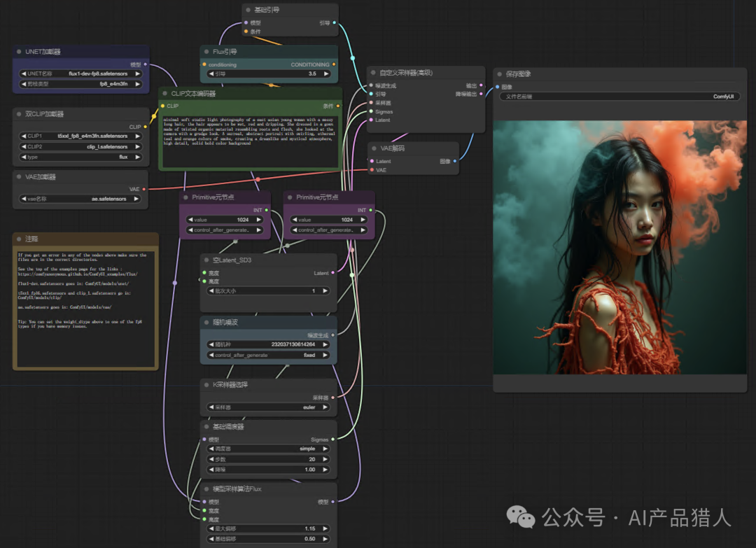This screenshot has height=548, width=756.
Task: Open the type flux dropdown in 双CLIP加载器
Action: tap(81, 157)
